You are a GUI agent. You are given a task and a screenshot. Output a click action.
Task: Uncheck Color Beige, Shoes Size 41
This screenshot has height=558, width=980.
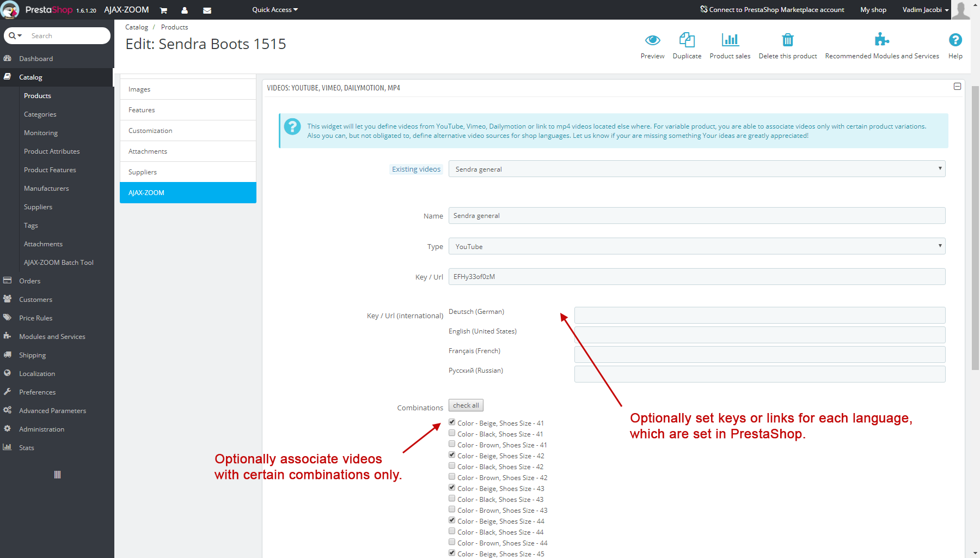452,422
